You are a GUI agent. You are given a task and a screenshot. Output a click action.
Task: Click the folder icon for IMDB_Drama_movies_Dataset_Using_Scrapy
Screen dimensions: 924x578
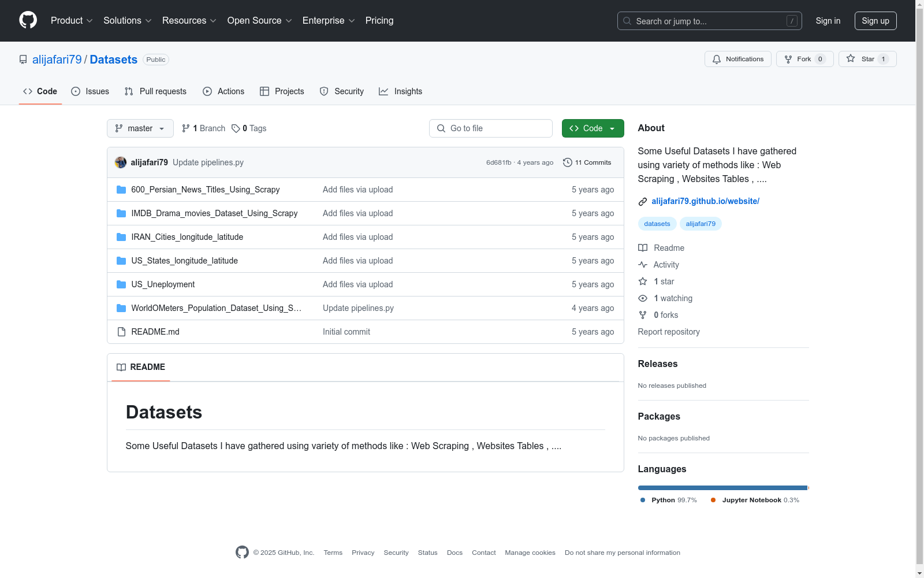121,213
